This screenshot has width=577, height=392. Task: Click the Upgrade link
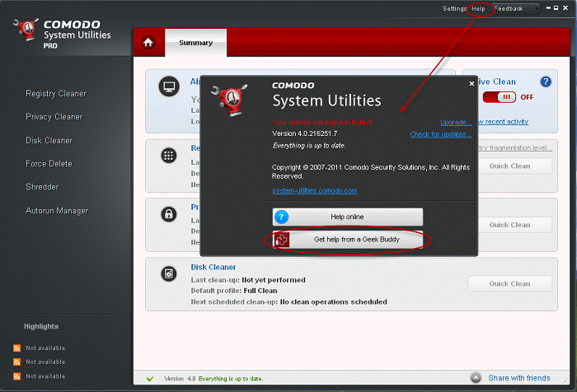456,122
